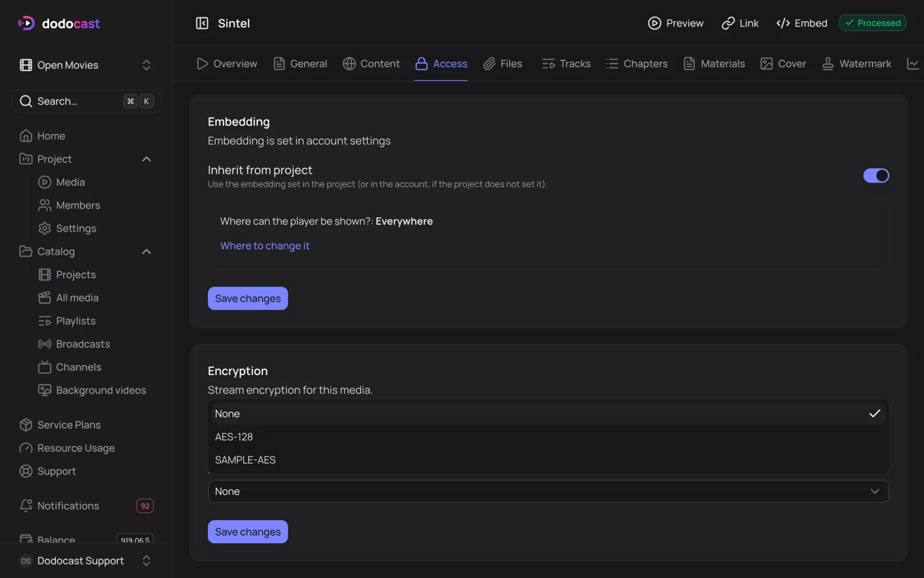Click the Channels TV icon
The height and width of the screenshot is (578, 924).
pos(44,367)
